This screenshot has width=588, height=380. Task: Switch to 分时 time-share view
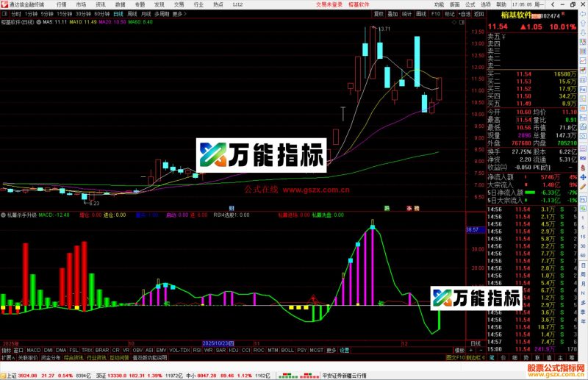click(16, 14)
